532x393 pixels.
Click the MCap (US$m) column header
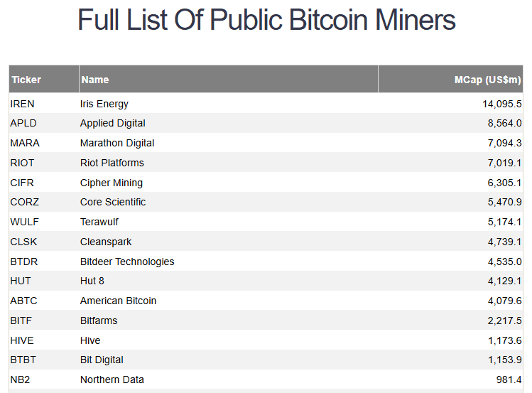pyautogui.click(x=488, y=80)
